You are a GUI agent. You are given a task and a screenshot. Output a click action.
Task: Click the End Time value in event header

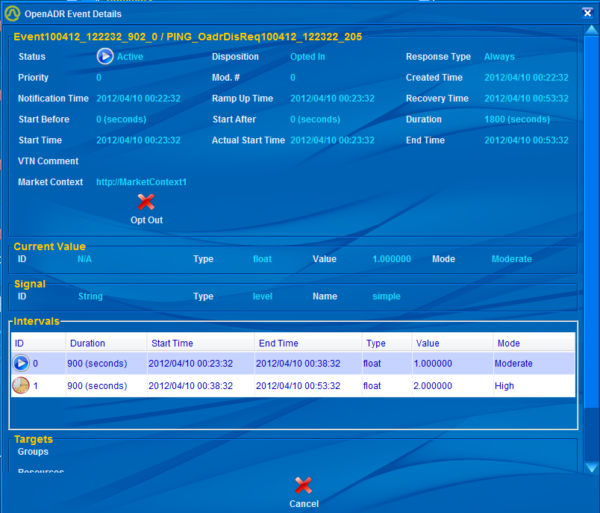click(526, 140)
